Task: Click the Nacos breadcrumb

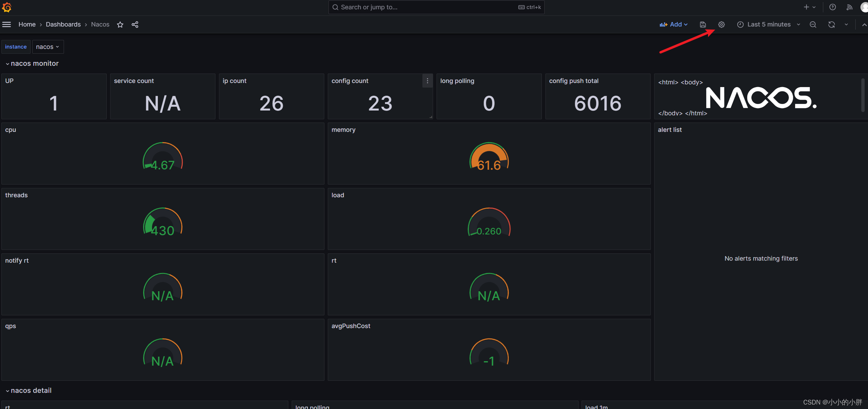Action: click(100, 24)
